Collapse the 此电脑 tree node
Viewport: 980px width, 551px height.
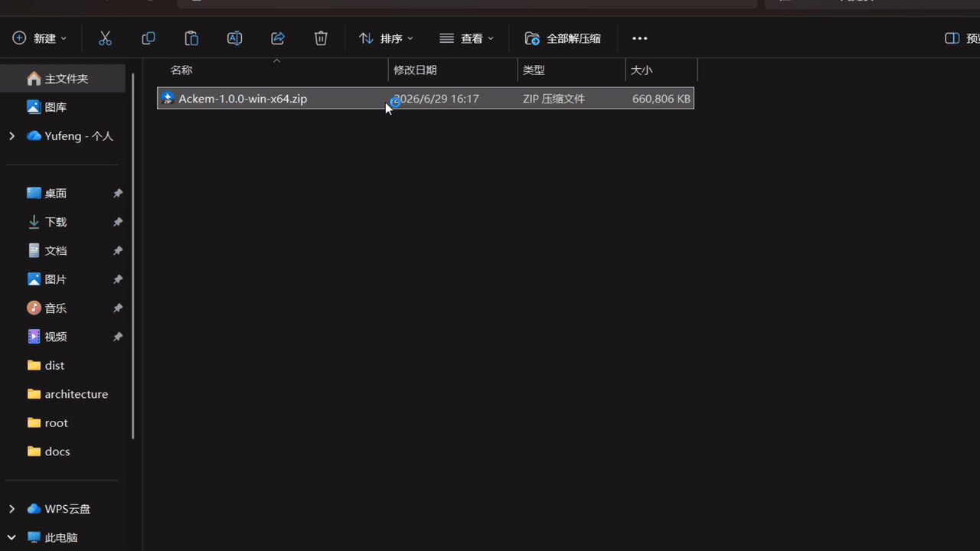(x=11, y=537)
